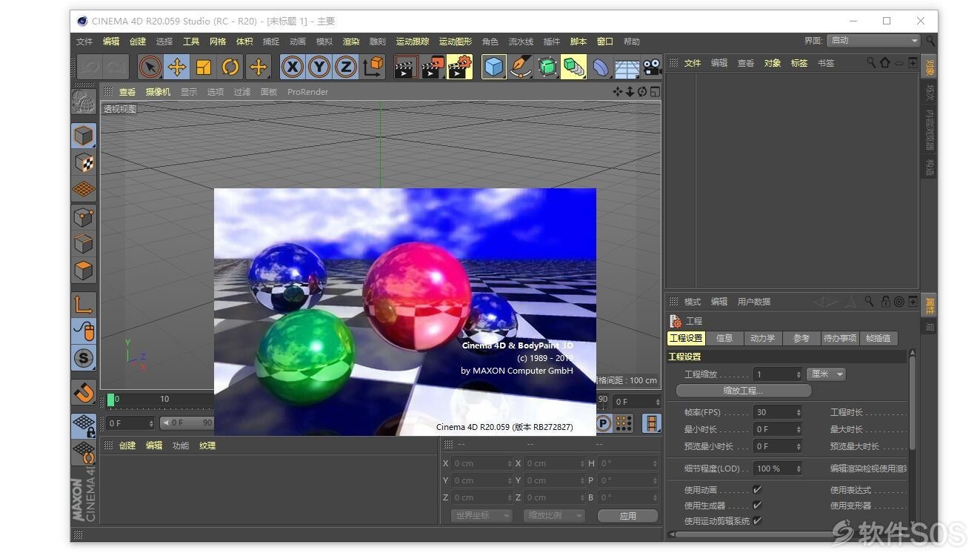Enable Edges mode in left sidebar

(84, 244)
